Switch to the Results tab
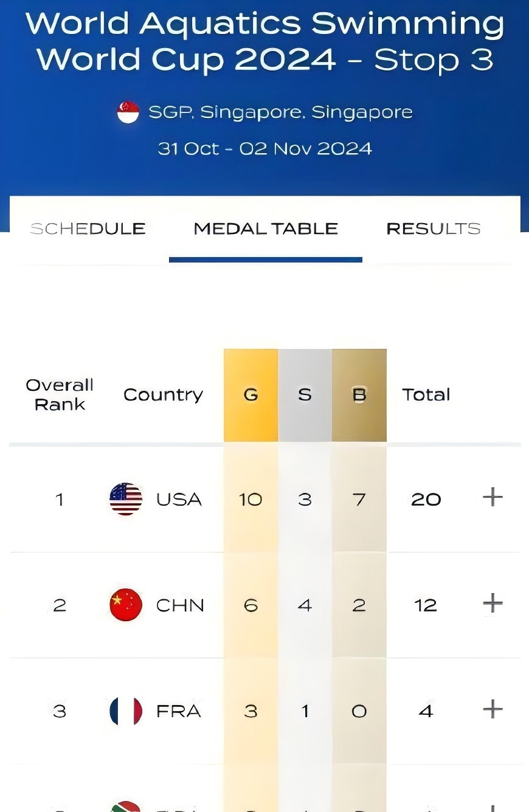Screen dimensions: 529x812 [434, 229]
